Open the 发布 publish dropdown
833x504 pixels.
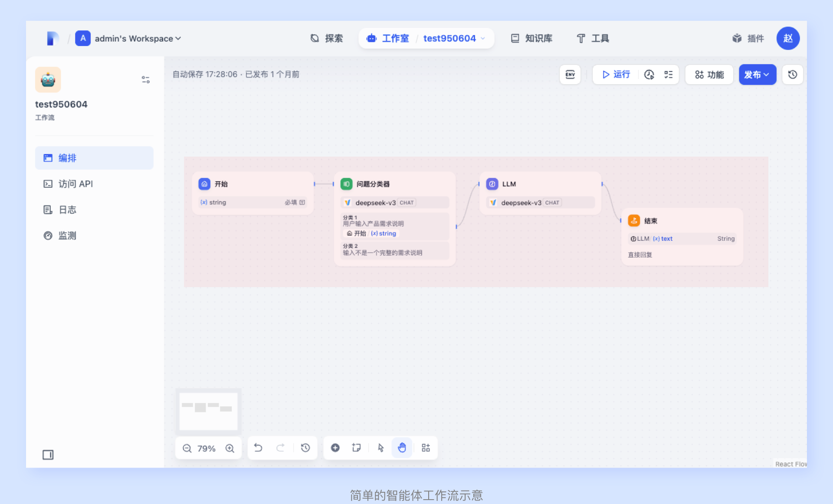(x=757, y=75)
